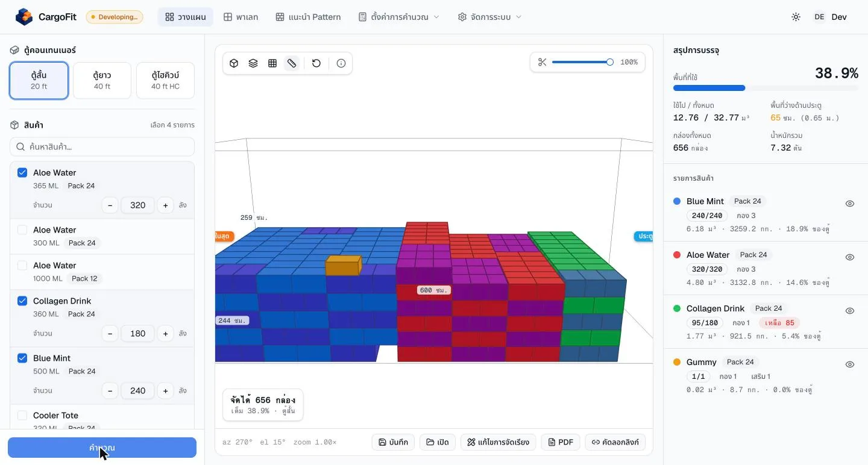The image size is (868, 465).
Task: Click the DE user avatar
Action: (819, 17)
